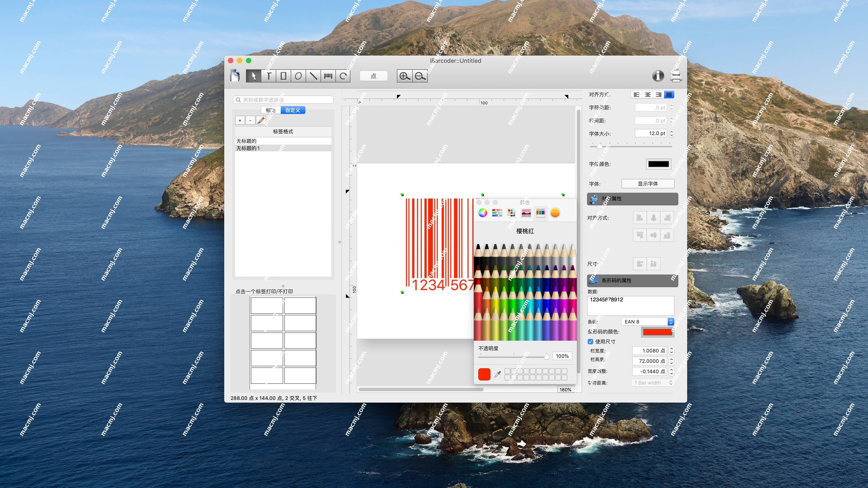Click the 点 units button
The width and height of the screenshot is (868, 488).
click(373, 76)
